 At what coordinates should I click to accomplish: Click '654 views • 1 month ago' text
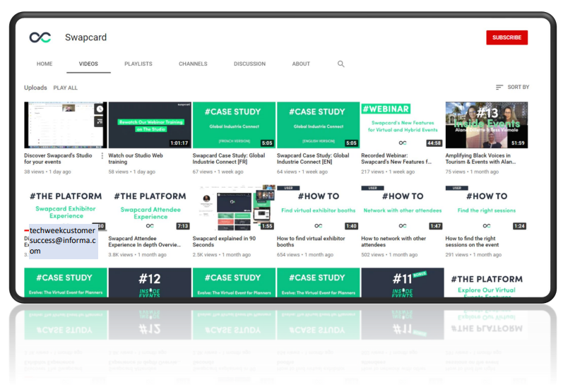[305, 255]
